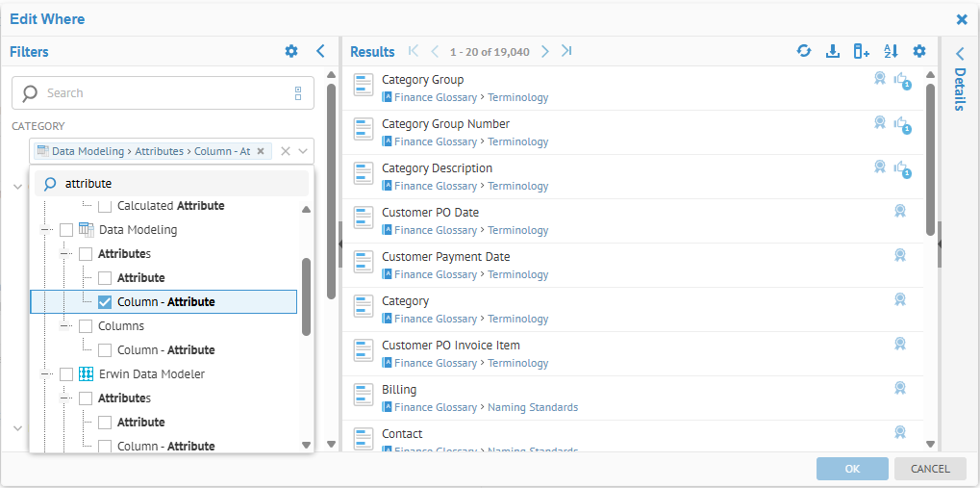Viewport: 980px width, 488px height.
Task: Tick the Erwin Data Modeler checkbox
Action: tap(66, 374)
